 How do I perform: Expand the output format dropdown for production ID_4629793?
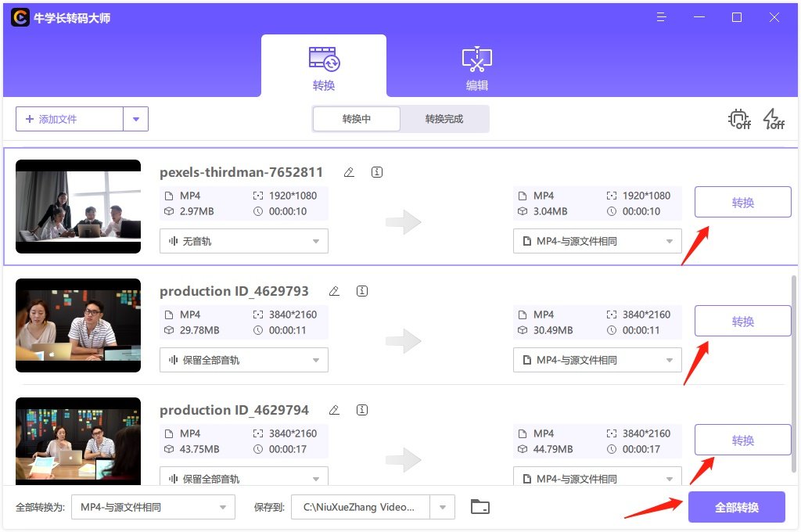pyautogui.click(x=597, y=360)
